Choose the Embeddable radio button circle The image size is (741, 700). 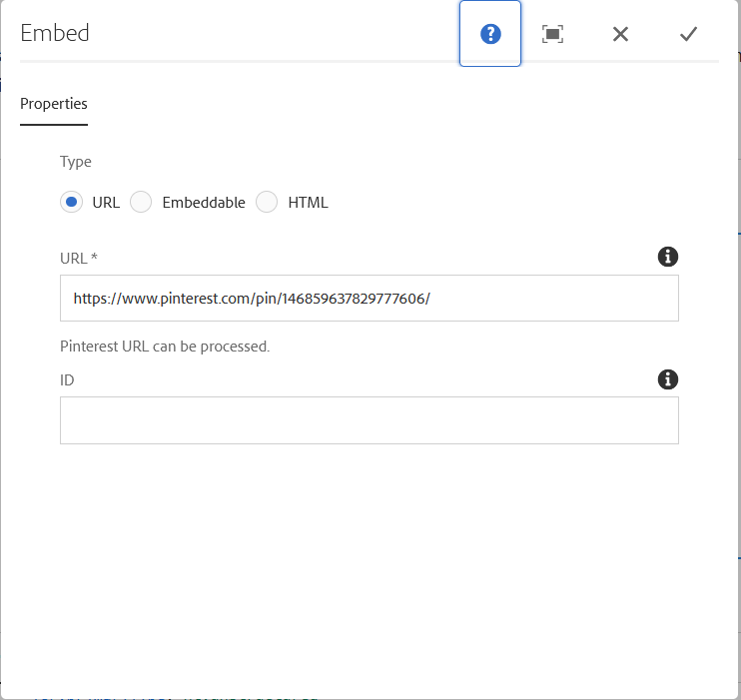[141, 202]
